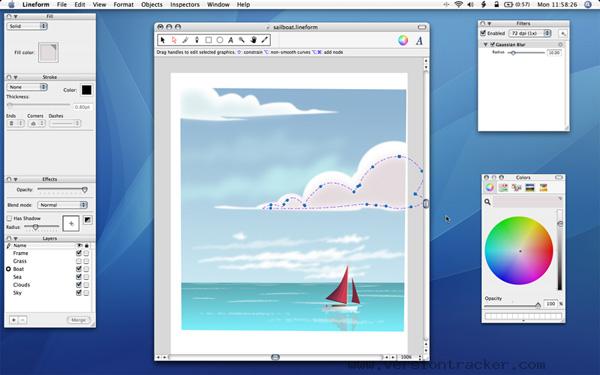The width and height of the screenshot is (600, 375).
Task: Open the Blend mode Normal dropdown
Action: click(x=62, y=205)
